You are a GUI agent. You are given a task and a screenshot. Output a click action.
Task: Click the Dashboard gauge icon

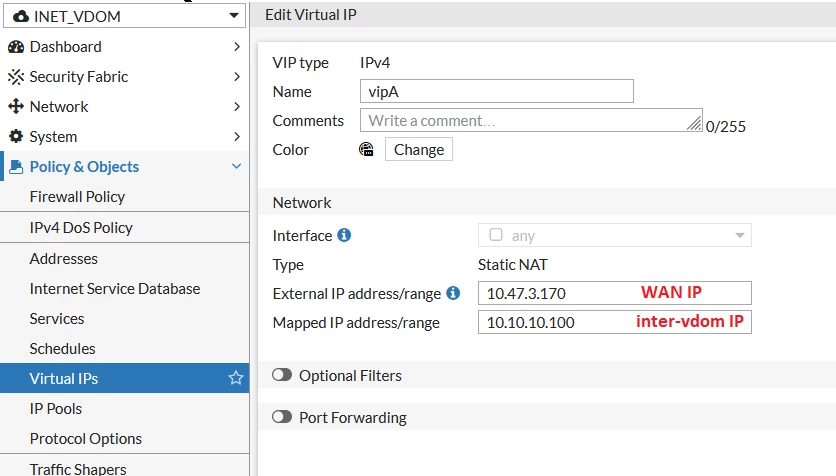coord(16,47)
